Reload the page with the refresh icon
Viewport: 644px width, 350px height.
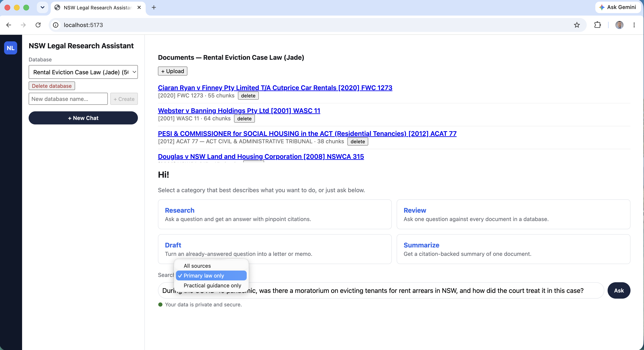[x=38, y=25]
